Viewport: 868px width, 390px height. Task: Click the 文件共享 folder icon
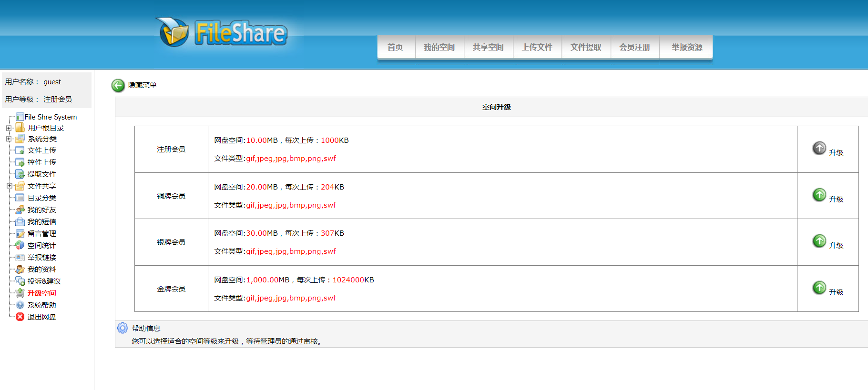pyautogui.click(x=20, y=186)
